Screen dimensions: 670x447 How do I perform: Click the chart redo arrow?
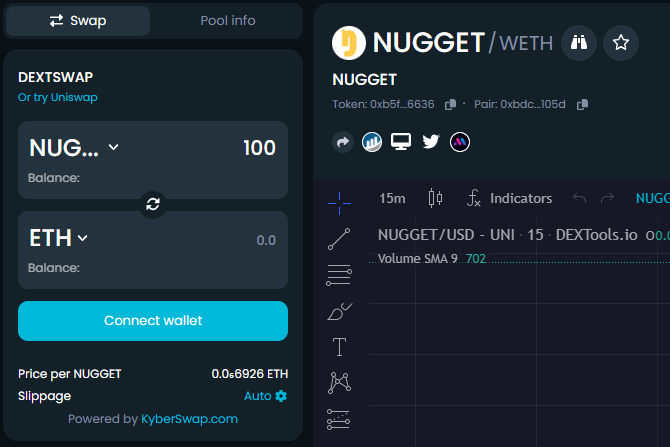607,198
